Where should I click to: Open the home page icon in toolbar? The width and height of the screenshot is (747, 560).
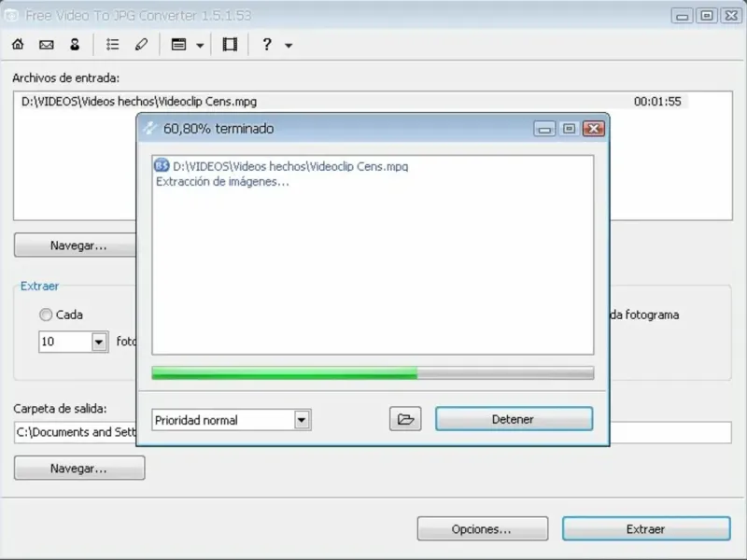click(x=18, y=44)
